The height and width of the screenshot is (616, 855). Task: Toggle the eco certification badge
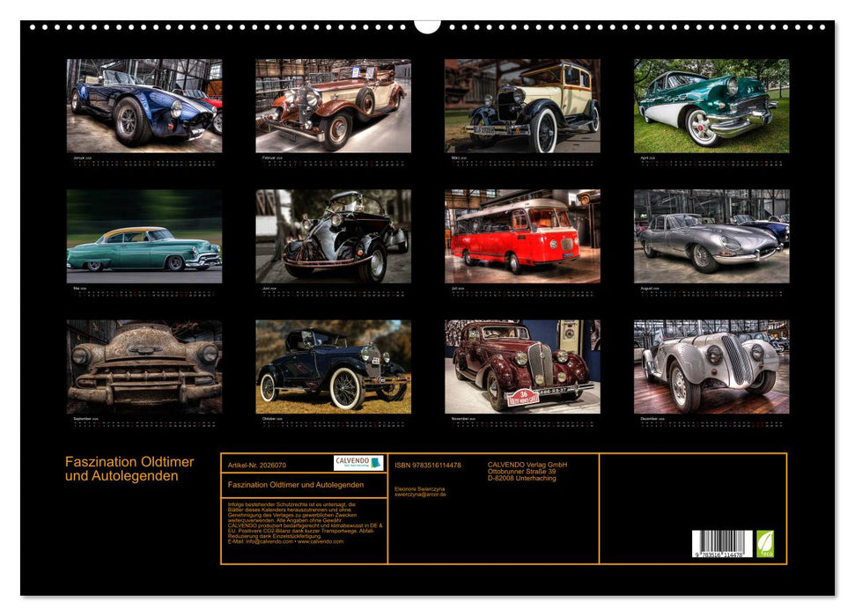(x=767, y=542)
